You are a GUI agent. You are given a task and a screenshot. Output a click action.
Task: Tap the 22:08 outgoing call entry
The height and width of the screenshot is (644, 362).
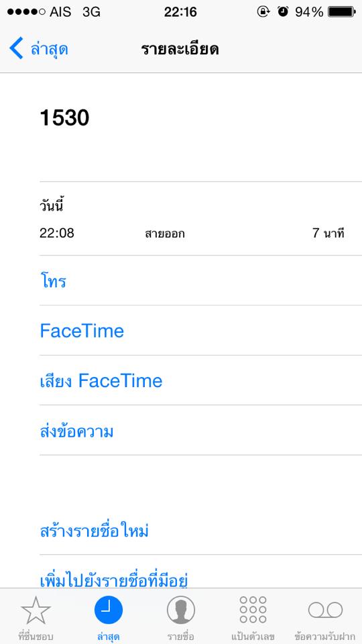192,233
